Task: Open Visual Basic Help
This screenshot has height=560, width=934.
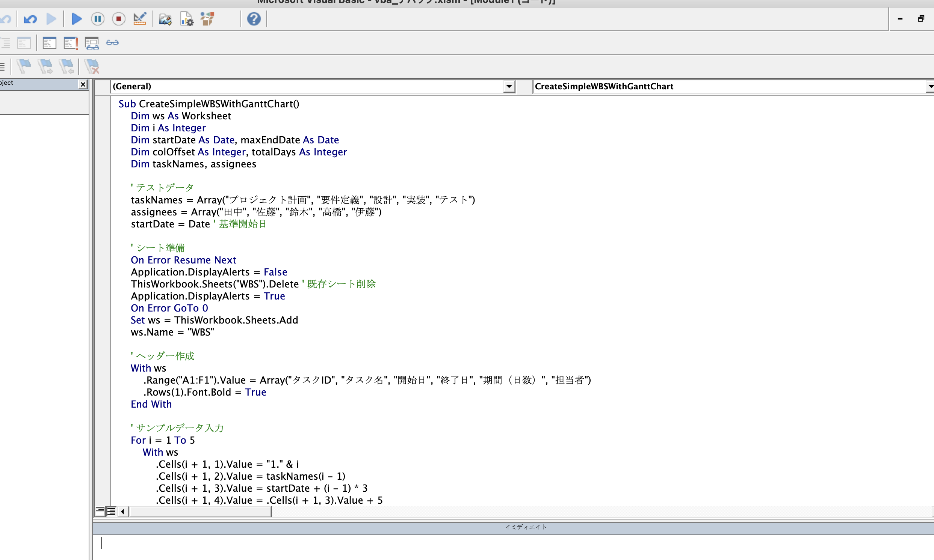Action: pyautogui.click(x=254, y=19)
